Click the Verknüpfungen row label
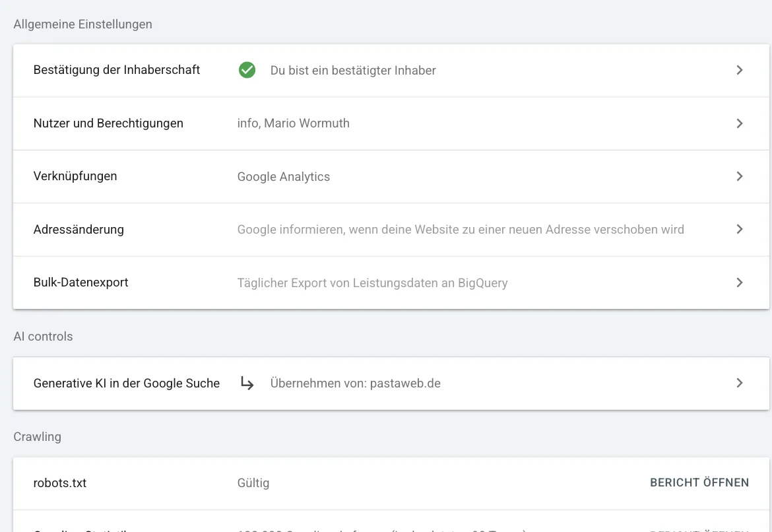This screenshot has height=532, width=772. pos(75,176)
